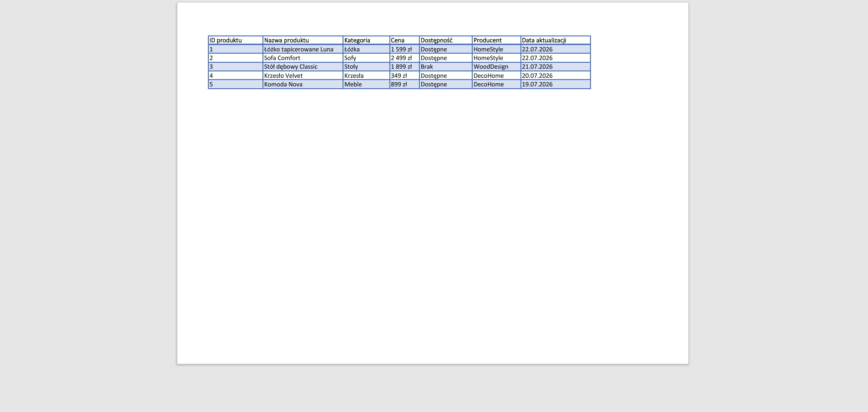Select the 'Data aktualizacji' header cell

(555, 40)
